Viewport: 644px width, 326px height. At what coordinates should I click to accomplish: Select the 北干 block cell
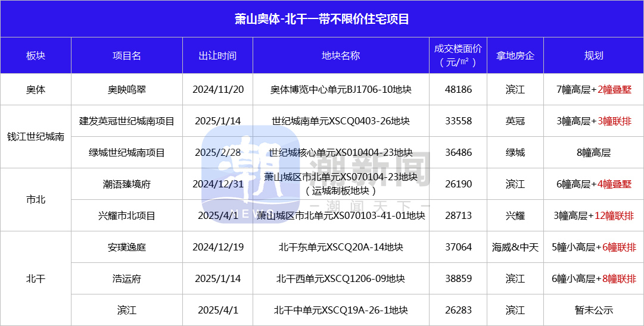[36, 279]
